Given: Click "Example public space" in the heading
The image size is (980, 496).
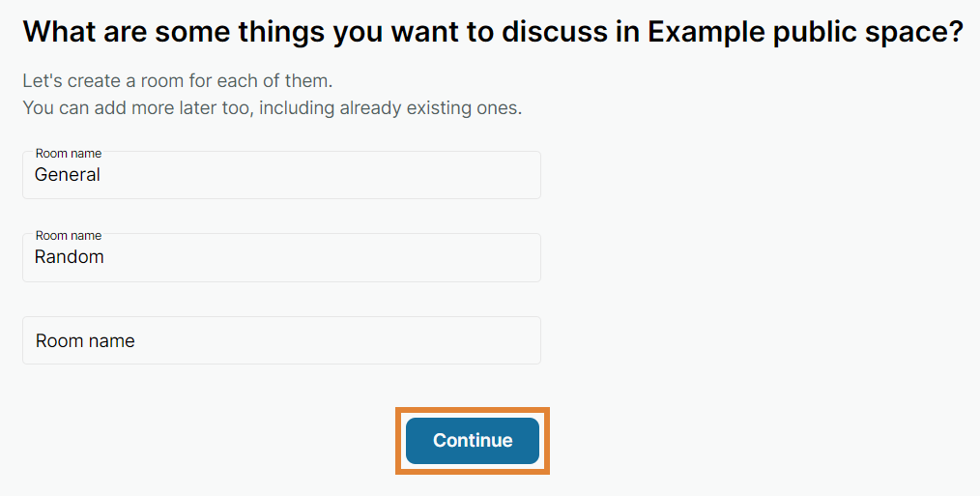Looking at the screenshot, I should (x=805, y=32).
